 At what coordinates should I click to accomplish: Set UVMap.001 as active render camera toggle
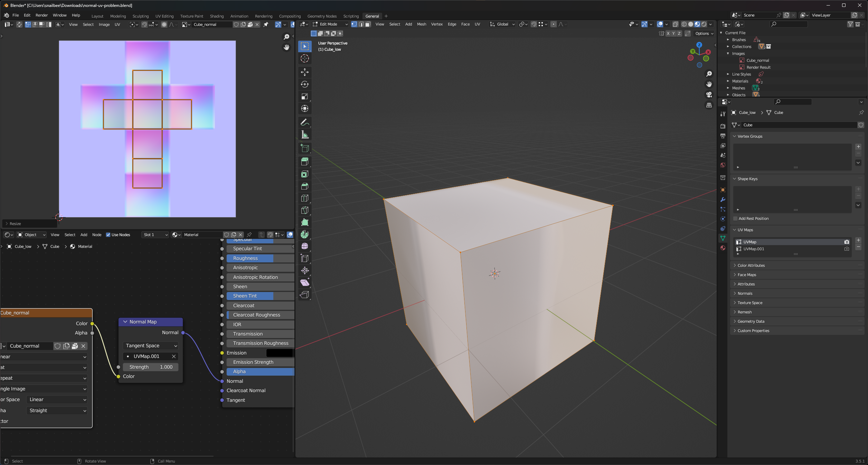pyautogui.click(x=847, y=249)
